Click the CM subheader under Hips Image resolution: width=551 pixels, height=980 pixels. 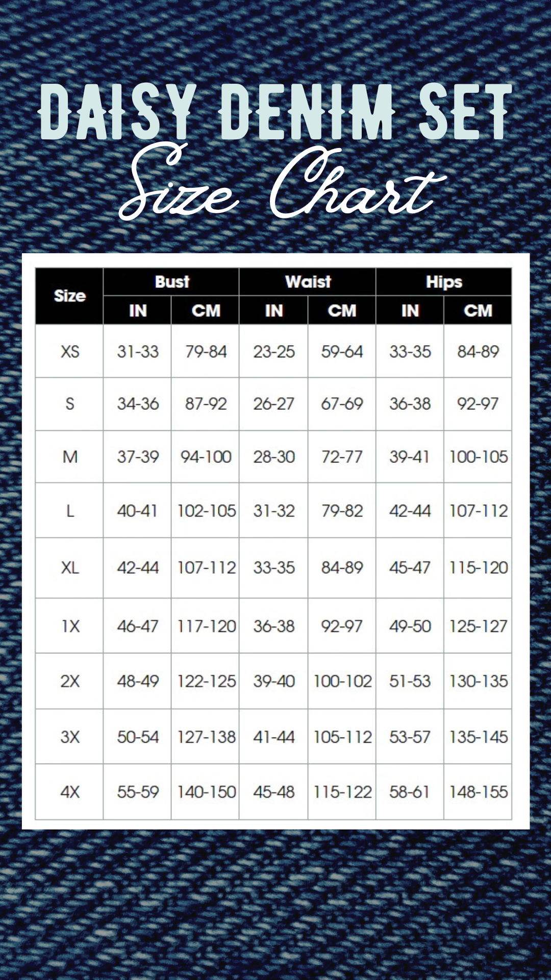coord(478,310)
